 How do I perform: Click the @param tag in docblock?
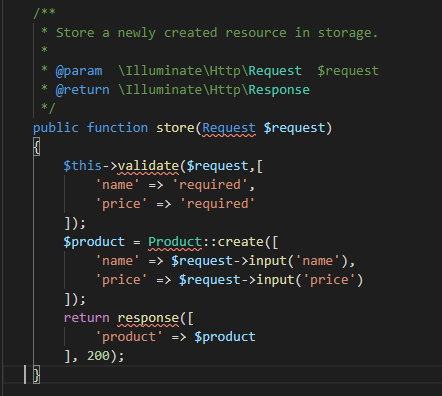click(x=79, y=71)
